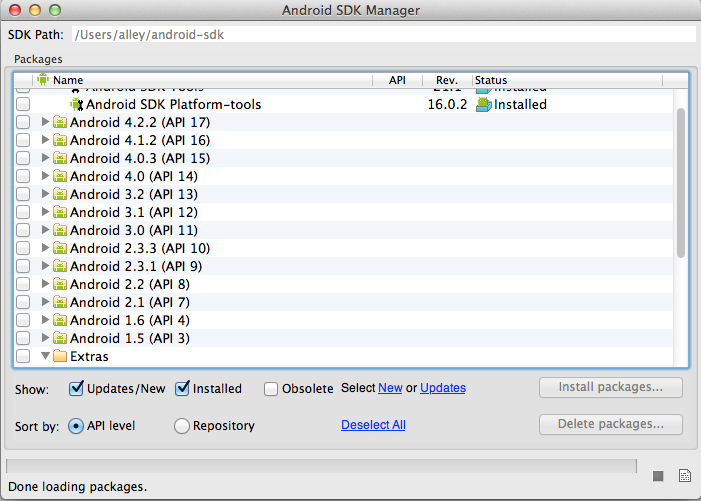The image size is (701, 501).
Task: Toggle the Installed show filter
Action: pos(182,388)
